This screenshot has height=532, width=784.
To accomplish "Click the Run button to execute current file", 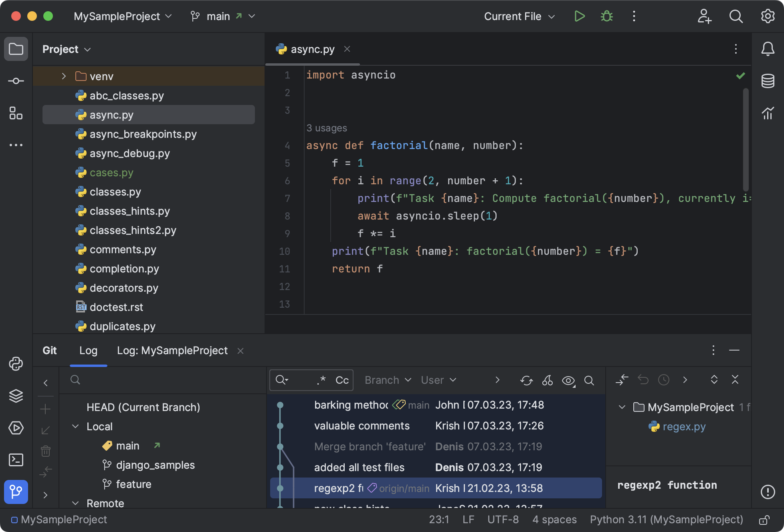I will tap(578, 16).
